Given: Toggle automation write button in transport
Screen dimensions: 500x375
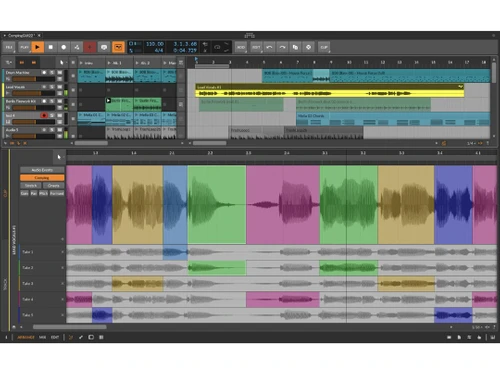Looking at the screenshot, I should point(77,47).
